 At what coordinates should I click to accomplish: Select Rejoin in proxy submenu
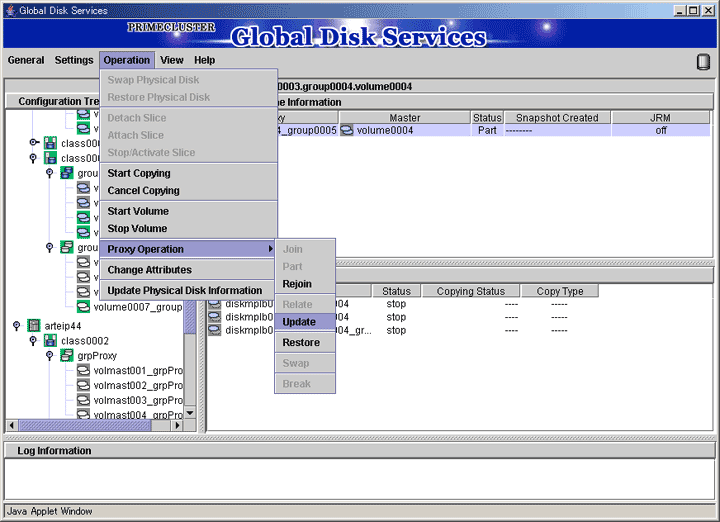pyautogui.click(x=305, y=284)
